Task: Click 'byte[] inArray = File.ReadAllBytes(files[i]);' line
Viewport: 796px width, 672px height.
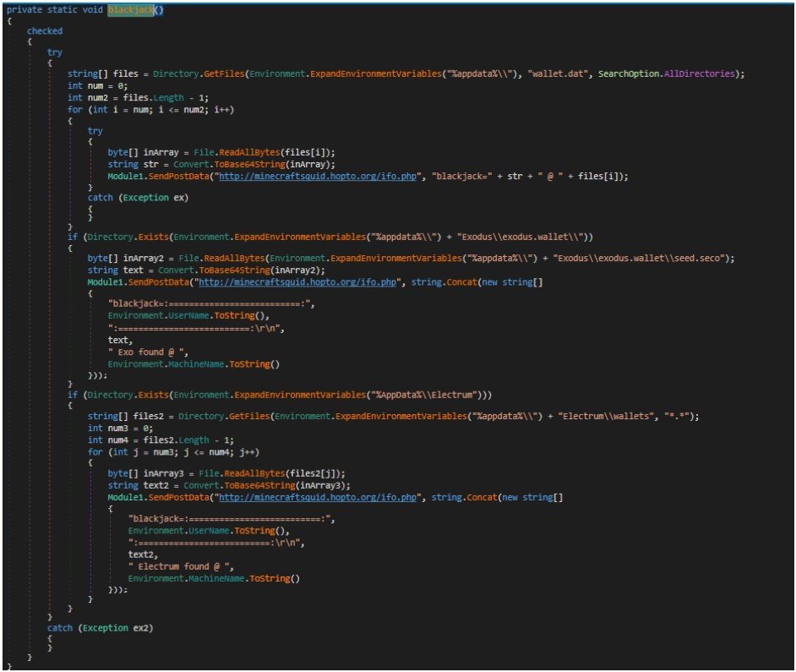Action: coord(221,152)
